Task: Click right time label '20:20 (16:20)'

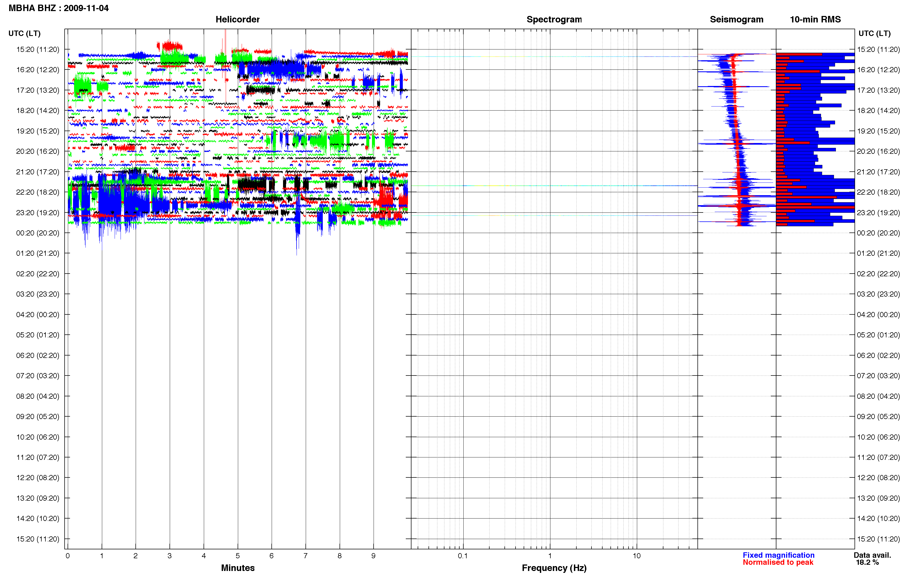Action: click(878, 151)
